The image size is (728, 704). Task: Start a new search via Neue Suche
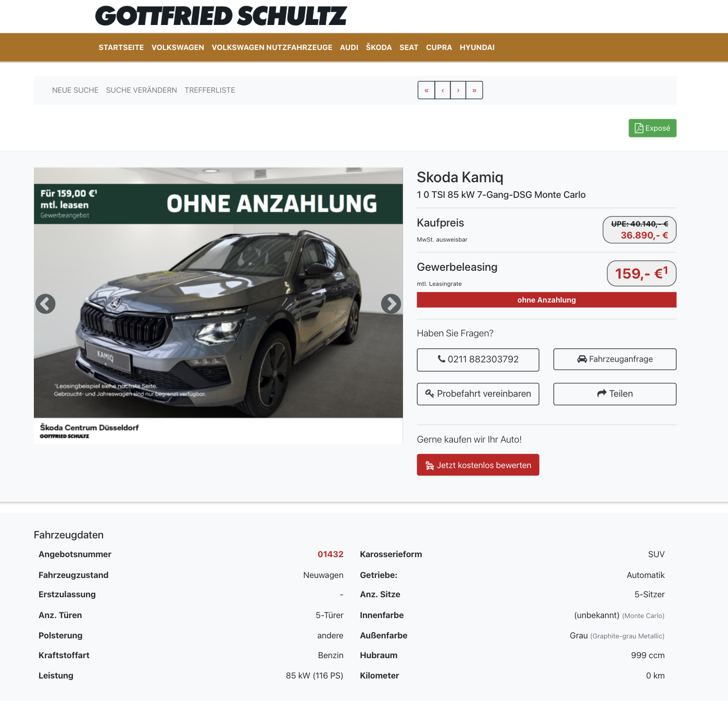(75, 90)
